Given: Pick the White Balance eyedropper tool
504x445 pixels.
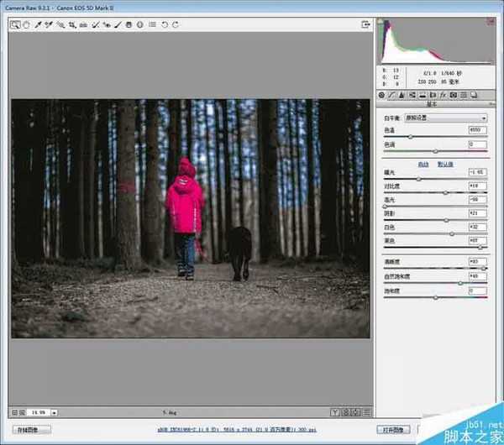Looking at the screenshot, I should point(38,24).
